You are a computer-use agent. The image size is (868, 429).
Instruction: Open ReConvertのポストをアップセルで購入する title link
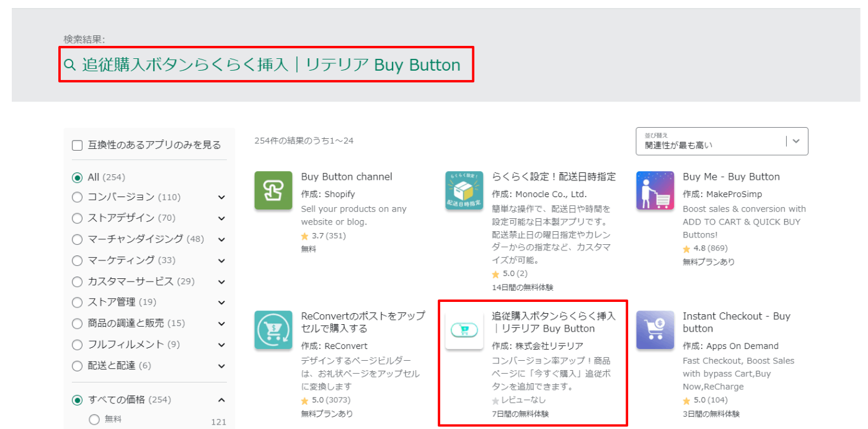363,322
